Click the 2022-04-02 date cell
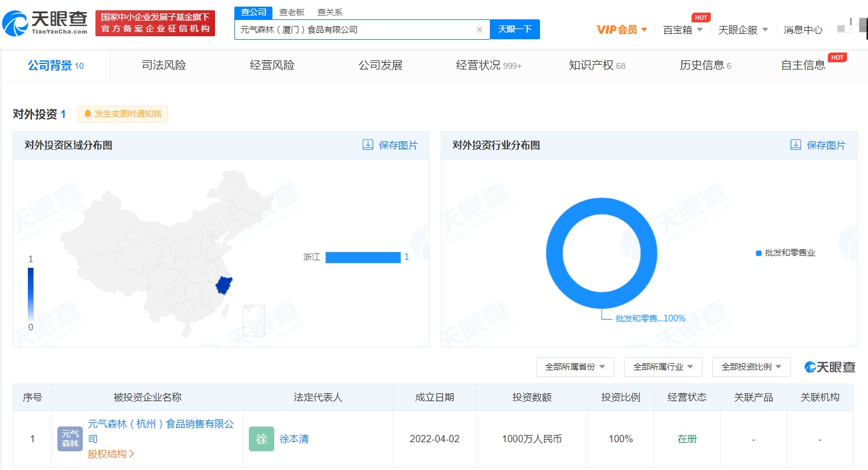 coord(434,439)
